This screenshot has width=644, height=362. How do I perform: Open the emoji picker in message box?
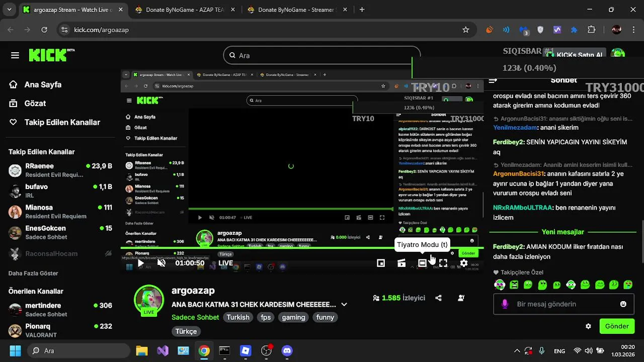pyautogui.click(x=623, y=304)
